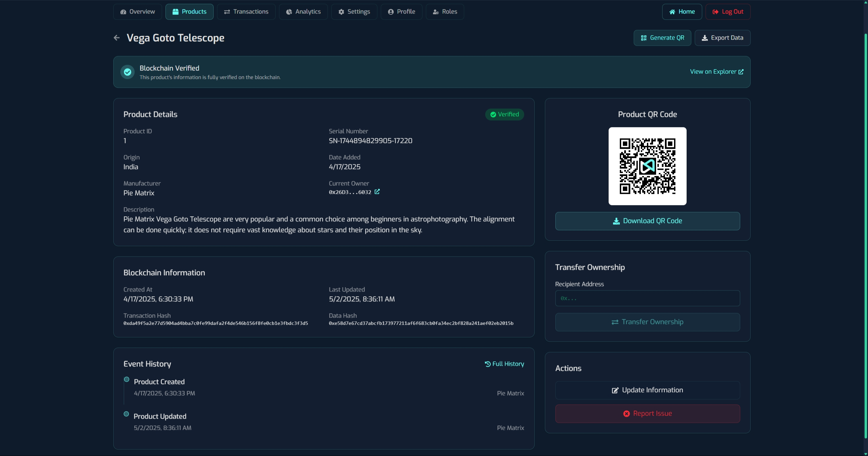This screenshot has width=868, height=456.
Task: Click the Transfer Ownership button
Action: pyautogui.click(x=647, y=322)
